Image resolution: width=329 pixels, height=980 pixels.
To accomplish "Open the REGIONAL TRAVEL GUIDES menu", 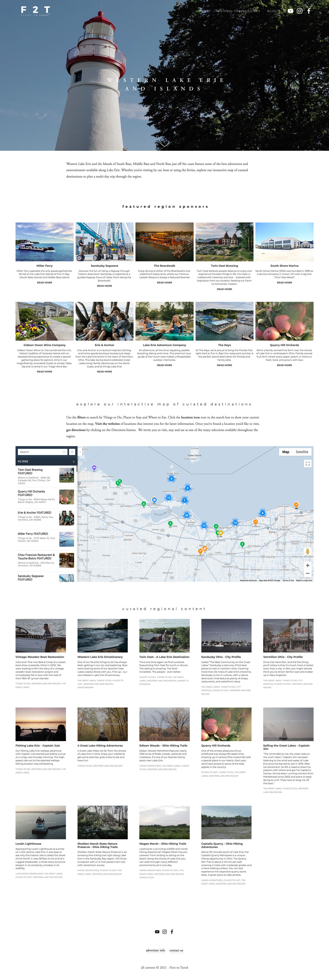I will point(238,11).
